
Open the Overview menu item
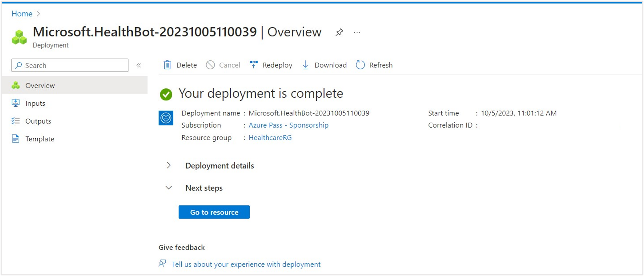75,85
